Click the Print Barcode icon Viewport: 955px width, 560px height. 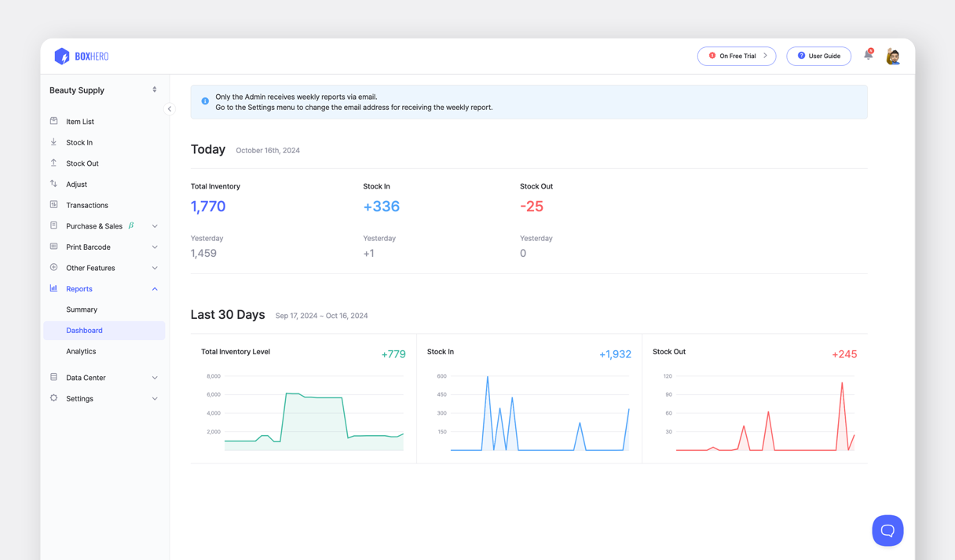[x=53, y=247]
